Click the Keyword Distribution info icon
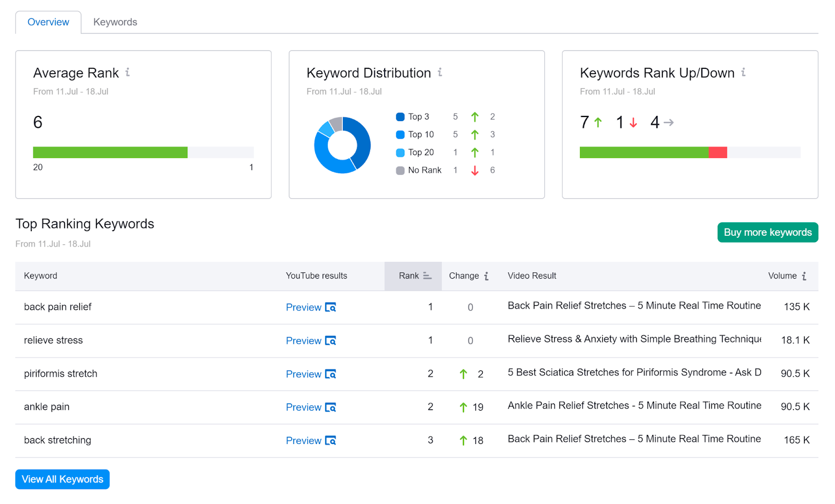 tap(440, 73)
